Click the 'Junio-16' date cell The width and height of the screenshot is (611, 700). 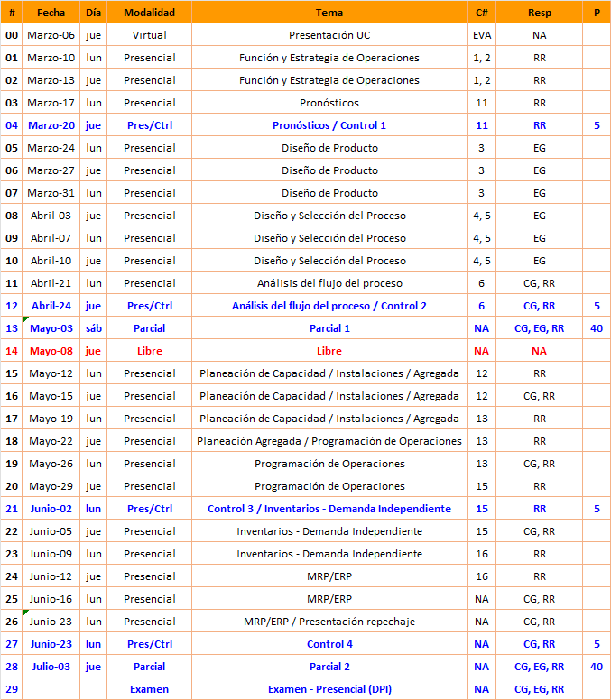pos(51,599)
